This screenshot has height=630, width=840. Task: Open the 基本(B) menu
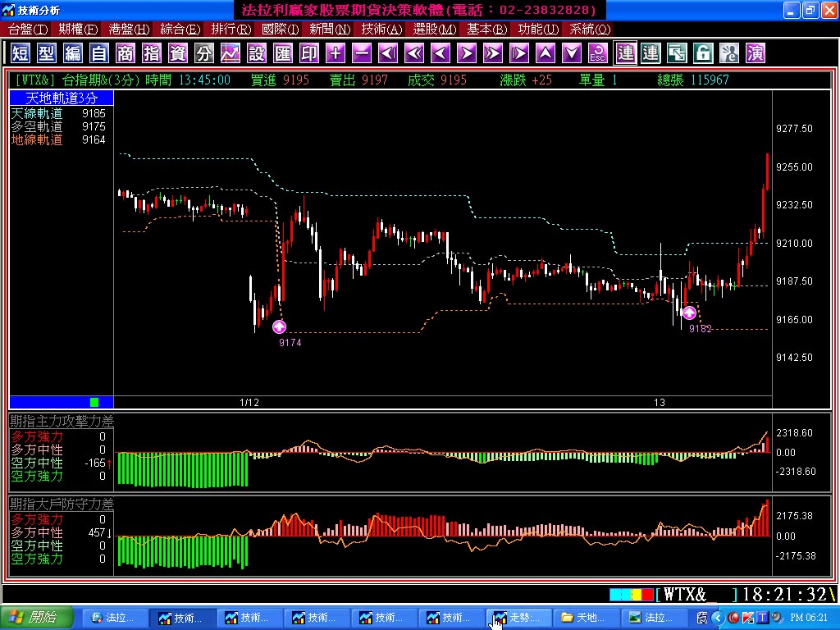487,30
